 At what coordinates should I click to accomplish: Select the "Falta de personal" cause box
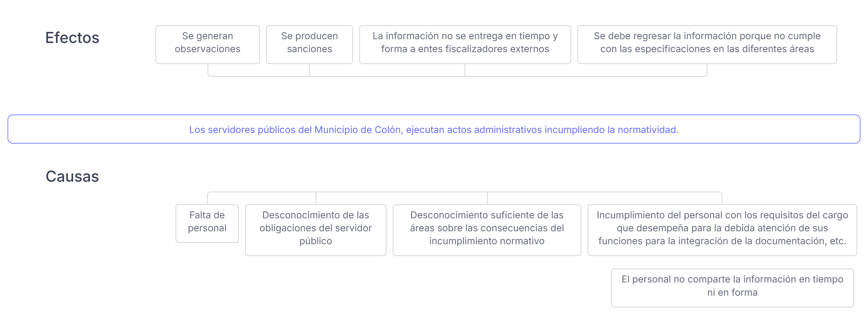coord(207,223)
